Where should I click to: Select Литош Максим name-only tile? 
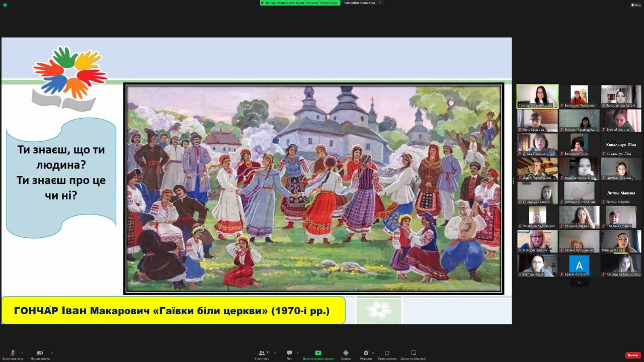coord(621,193)
